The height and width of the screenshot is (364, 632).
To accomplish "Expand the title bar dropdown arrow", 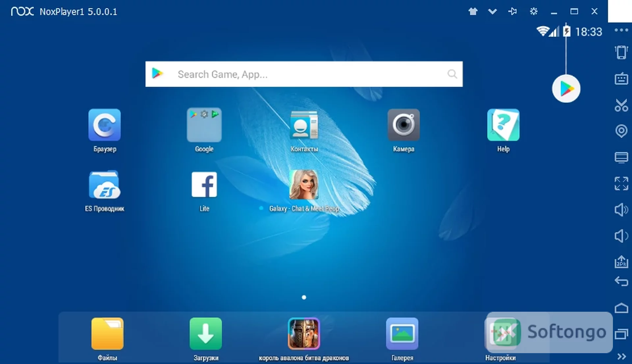I will pos(492,12).
